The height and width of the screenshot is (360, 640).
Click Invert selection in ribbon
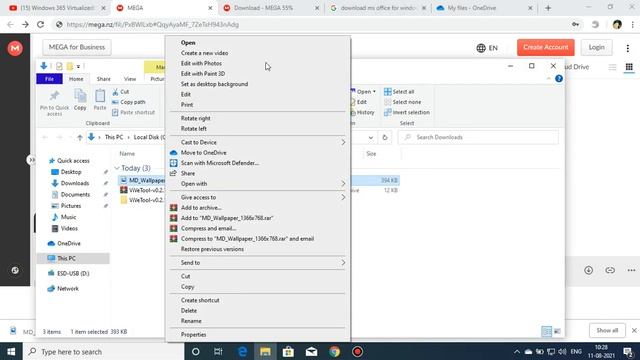point(407,112)
